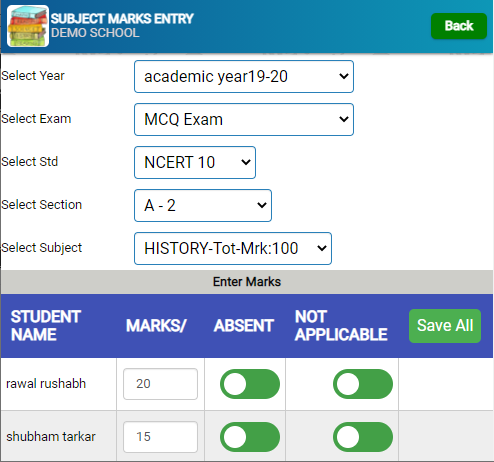Expand the NCERT 10 standard dropdown
The image size is (494, 462).
coord(195,163)
